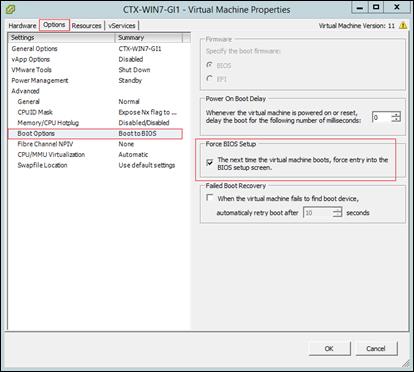
Task: Select CPUID Mask setting
Action: (x=35, y=112)
